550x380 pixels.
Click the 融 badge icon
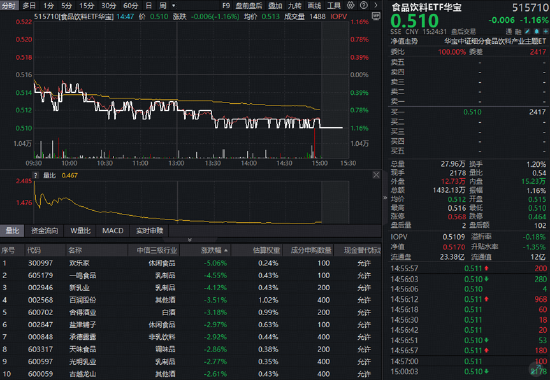pos(518,31)
